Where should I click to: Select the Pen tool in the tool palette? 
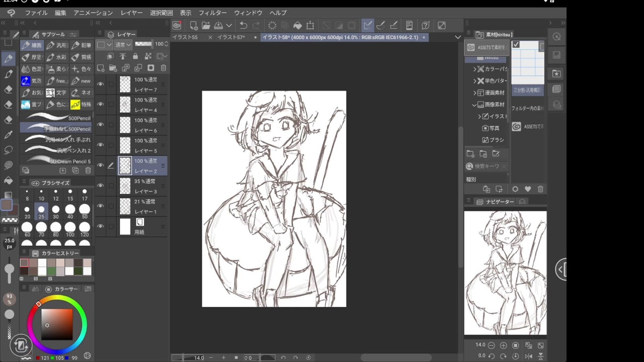[9, 58]
